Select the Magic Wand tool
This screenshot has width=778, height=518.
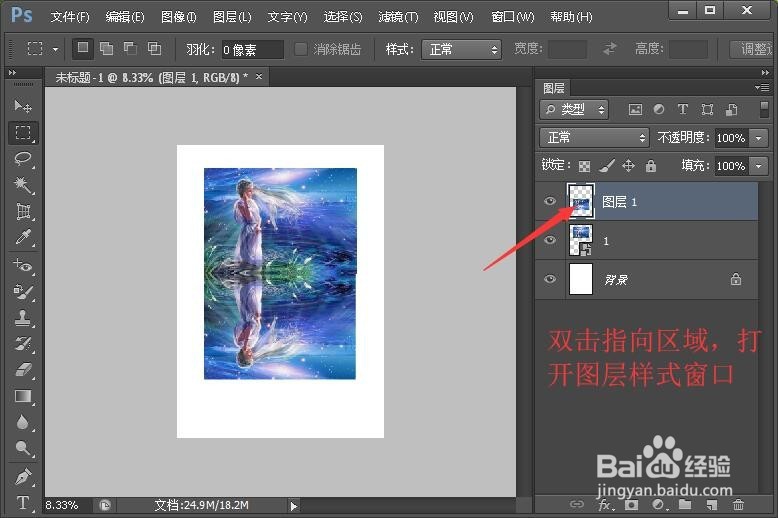(x=23, y=185)
